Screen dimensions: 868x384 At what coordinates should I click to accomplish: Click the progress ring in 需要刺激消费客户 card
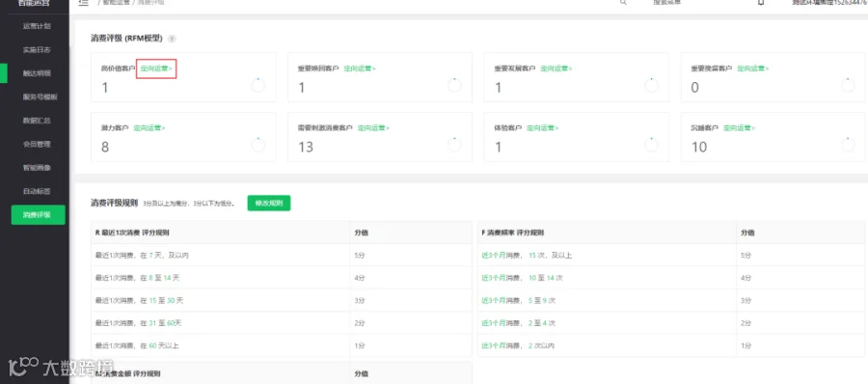[x=454, y=145]
